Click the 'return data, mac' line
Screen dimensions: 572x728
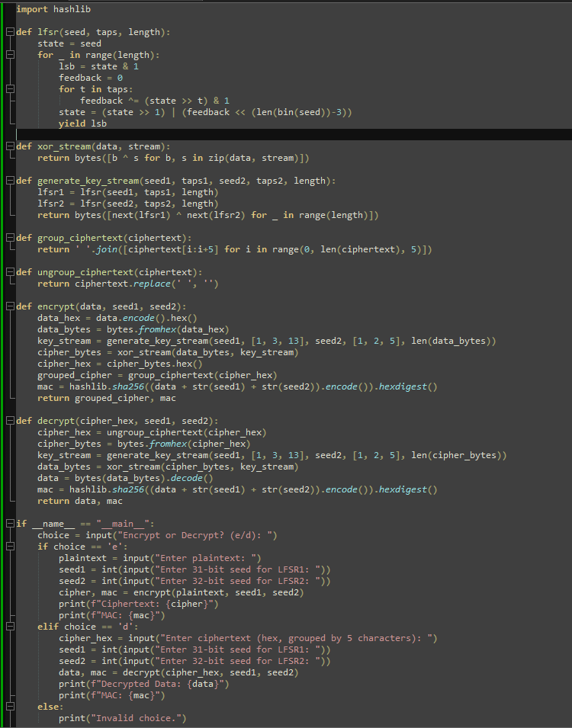[x=80, y=501]
